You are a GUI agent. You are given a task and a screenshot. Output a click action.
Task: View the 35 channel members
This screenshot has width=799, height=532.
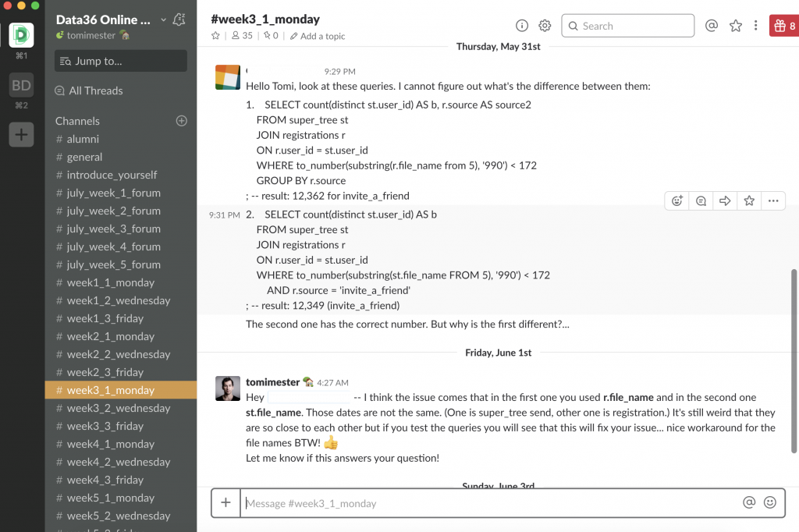[242, 36]
